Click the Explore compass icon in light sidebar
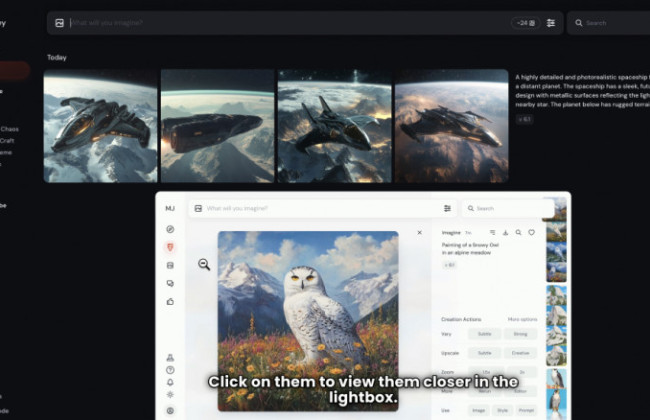Viewport: 650px width, 420px height. coord(170,229)
